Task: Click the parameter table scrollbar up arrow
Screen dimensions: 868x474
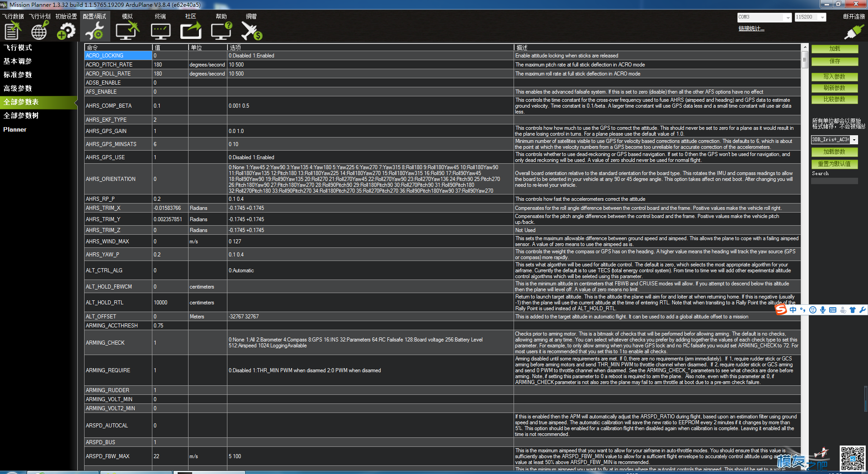Action: click(x=805, y=47)
